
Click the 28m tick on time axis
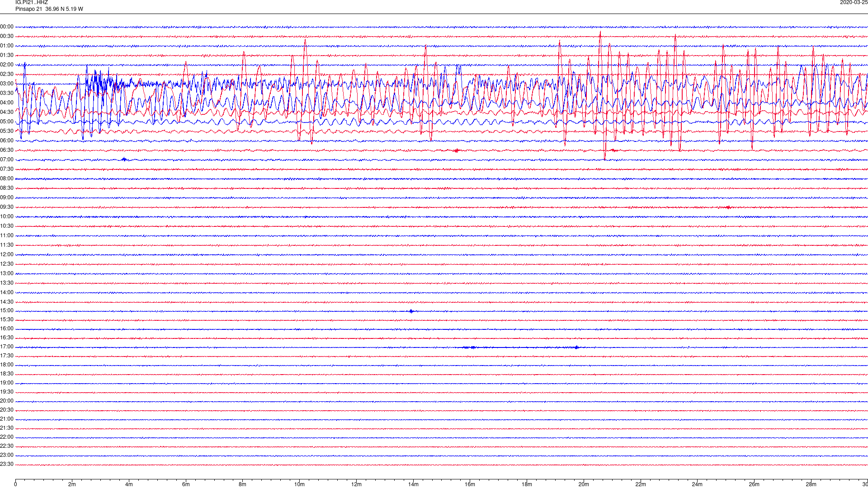coord(811,484)
